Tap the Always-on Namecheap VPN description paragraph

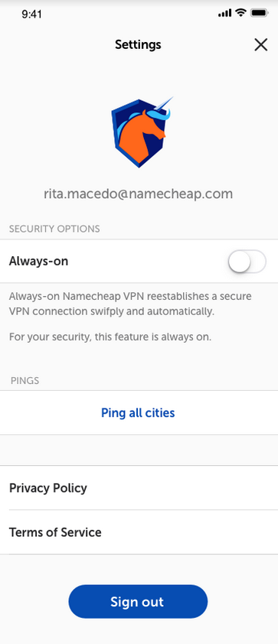(130, 304)
